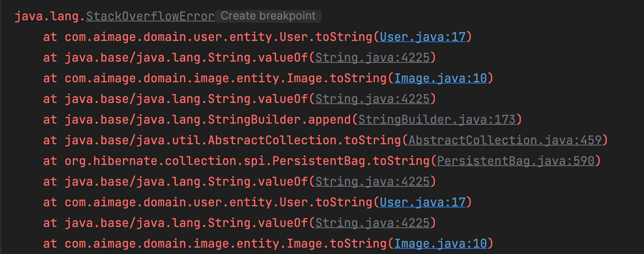644x254 pixels.
Task: Open PersistentBag.java:590 source link
Action: (515, 161)
